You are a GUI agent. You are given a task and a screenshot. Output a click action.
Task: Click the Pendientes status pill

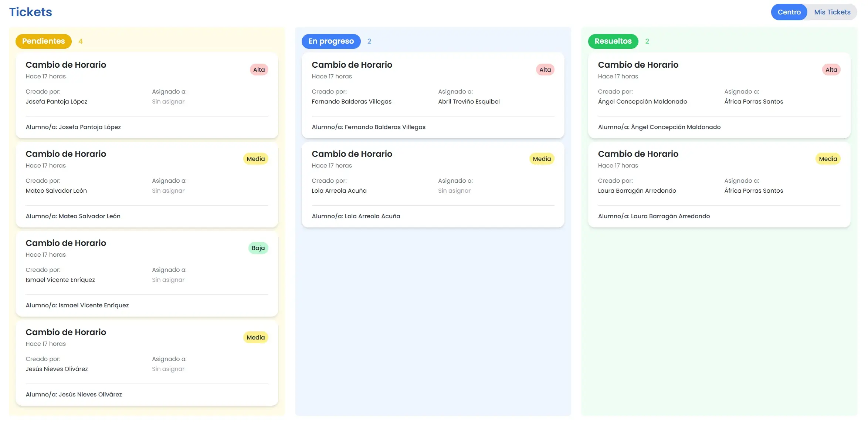tap(43, 41)
